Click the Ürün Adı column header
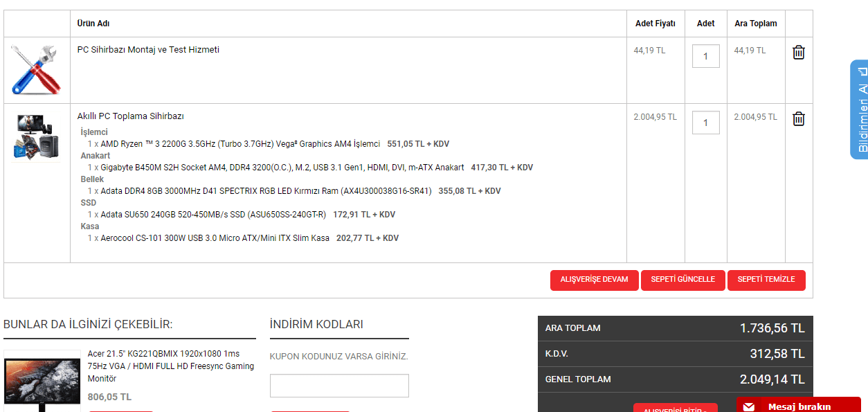Screen dimensions: 868x412 tap(93, 24)
